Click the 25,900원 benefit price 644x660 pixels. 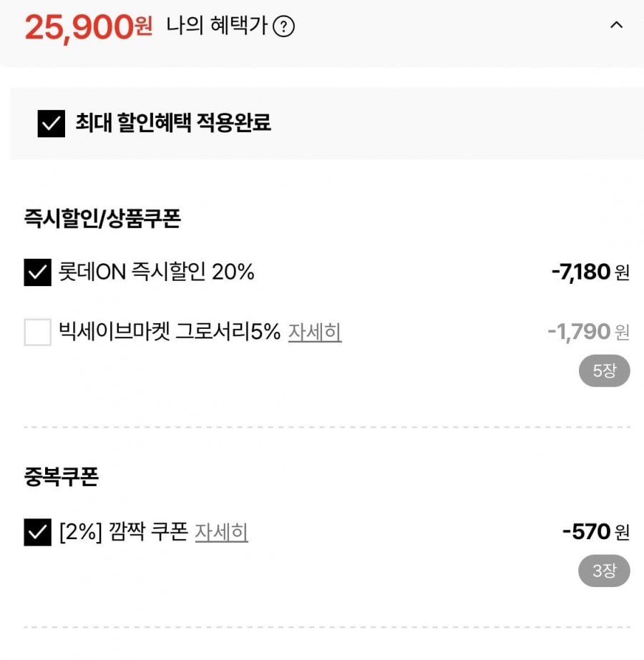pos(89,27)
